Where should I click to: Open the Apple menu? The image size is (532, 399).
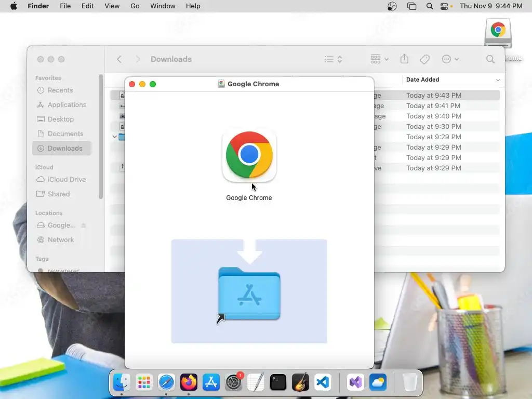click(14, 6)
